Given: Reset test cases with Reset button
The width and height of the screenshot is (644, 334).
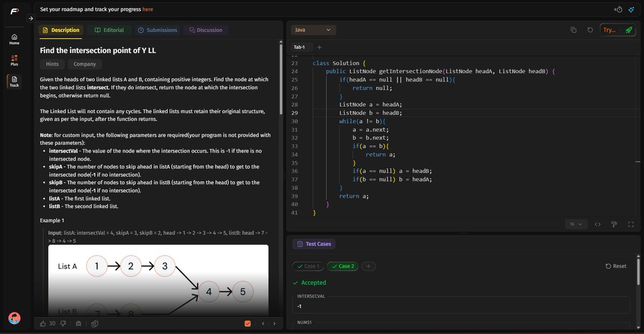Looking at the screenshot, I should pos(616,266).
